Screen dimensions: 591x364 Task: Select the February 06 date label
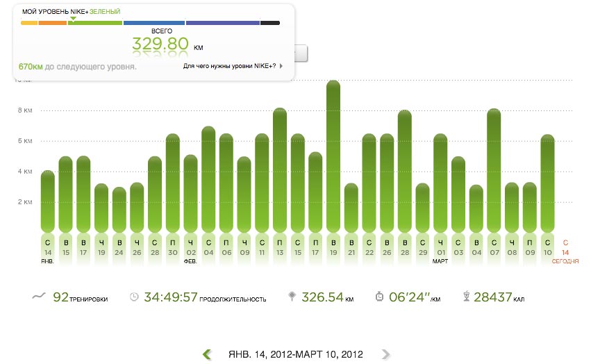226,248
